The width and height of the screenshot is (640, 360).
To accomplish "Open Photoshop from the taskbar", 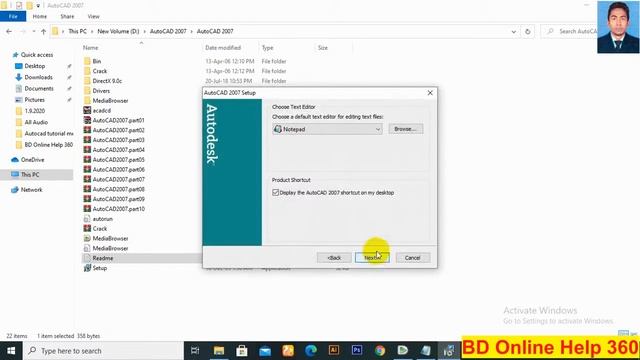I will (x=357, y=351).
